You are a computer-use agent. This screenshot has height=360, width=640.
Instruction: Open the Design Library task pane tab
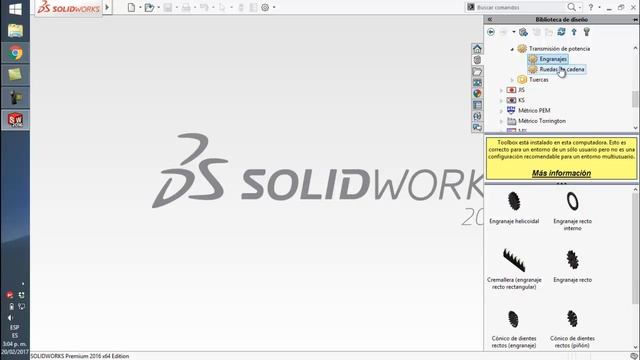(477, 60)
